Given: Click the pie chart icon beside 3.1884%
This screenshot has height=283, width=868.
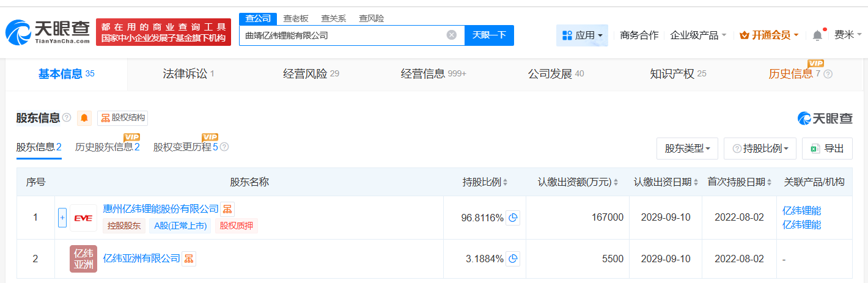Looking at the screenshot, I should (513, 259).
